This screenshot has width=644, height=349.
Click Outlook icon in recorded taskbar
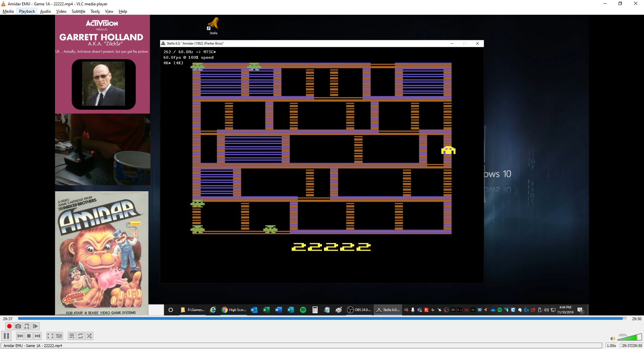[x=254, y=310]
